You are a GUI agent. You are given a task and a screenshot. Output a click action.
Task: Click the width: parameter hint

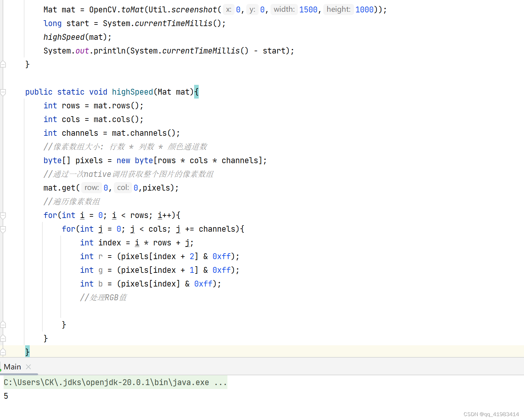point(284,9)
